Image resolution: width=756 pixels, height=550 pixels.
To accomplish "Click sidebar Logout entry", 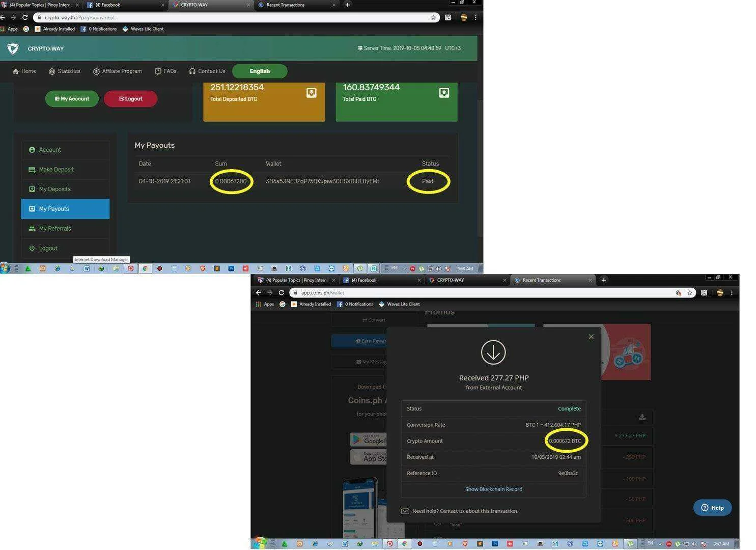I will point(65,248).
